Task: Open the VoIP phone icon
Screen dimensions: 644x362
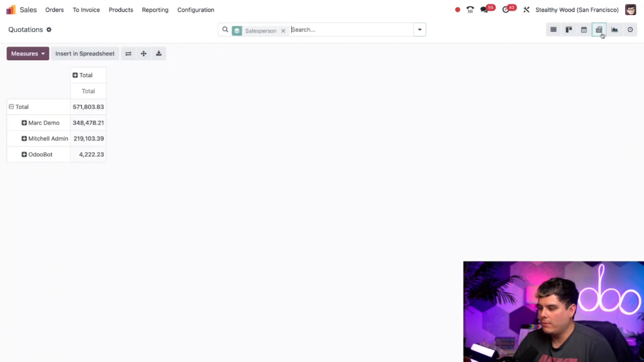Action: tap(470, 10)
